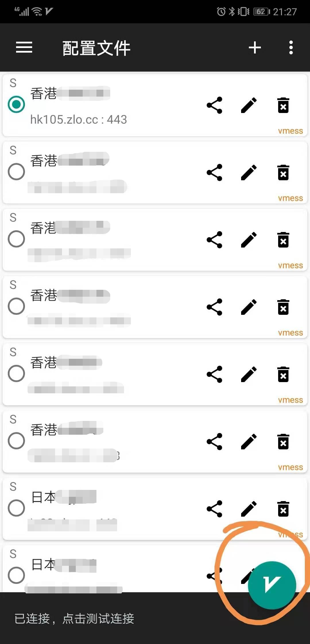Image resolution: width=310 pixels, height=644 pixels.
Task: Edit the sixth 香港 server config
Action: click(x=249, y=442)
